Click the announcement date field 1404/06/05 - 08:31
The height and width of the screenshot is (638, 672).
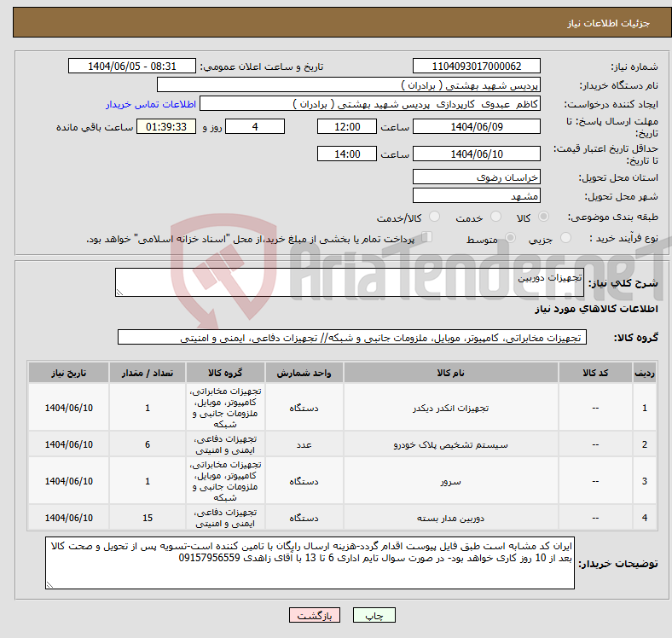[x=132, y=66]
